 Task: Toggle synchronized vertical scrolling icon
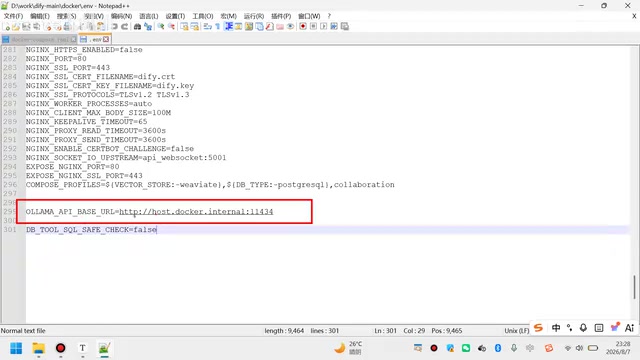(x=184, y=27)
